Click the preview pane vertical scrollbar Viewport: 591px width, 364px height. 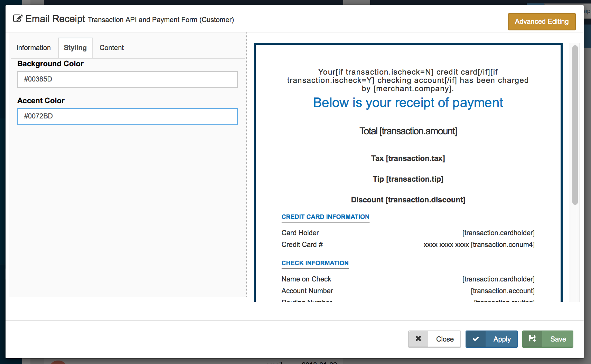point(575,125)
